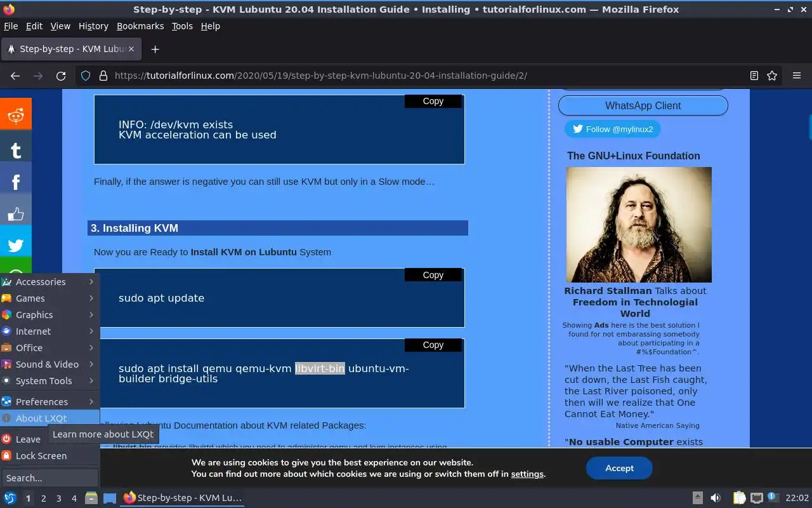
Task: Open the Tools menu
Action: [x=182, y=26]
